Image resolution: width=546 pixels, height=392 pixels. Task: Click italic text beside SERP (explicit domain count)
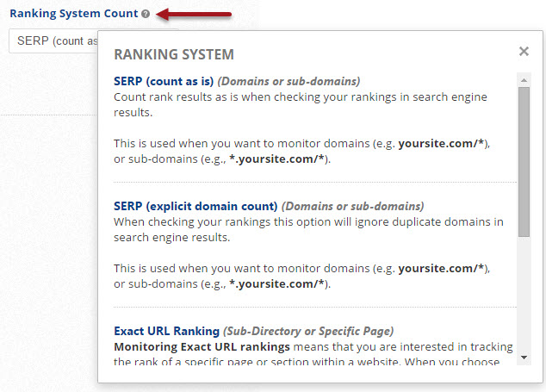pos(353,206)
